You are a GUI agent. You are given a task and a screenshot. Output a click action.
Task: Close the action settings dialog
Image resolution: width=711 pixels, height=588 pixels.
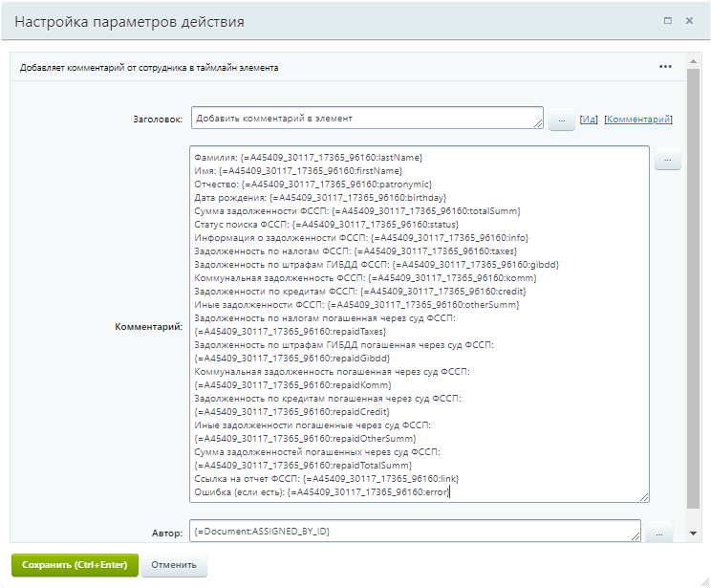click(x=689, y=20)
